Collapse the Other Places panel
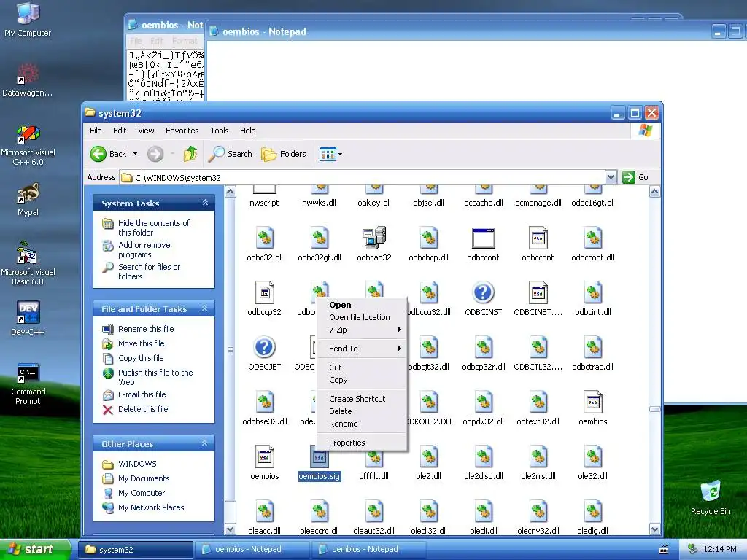 [x=205, y=443]
